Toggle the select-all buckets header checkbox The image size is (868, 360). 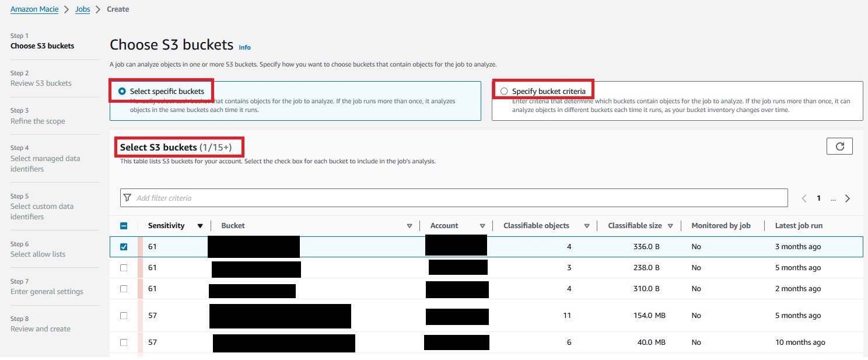[124, 226]
